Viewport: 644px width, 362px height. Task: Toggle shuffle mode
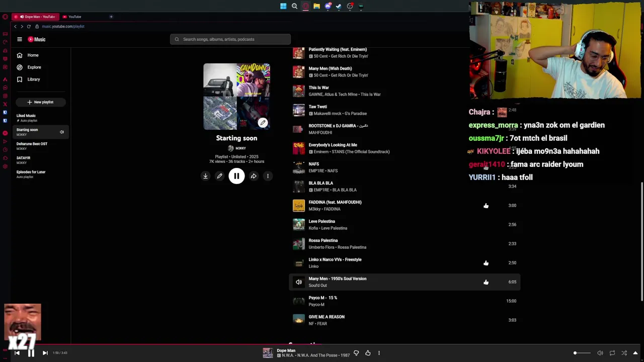624,353
